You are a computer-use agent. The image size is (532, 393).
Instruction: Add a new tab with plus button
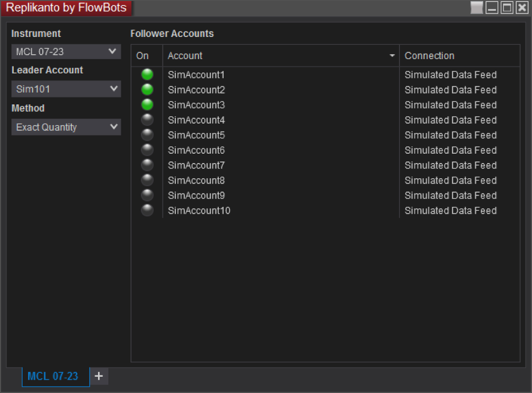click(99, 376)
